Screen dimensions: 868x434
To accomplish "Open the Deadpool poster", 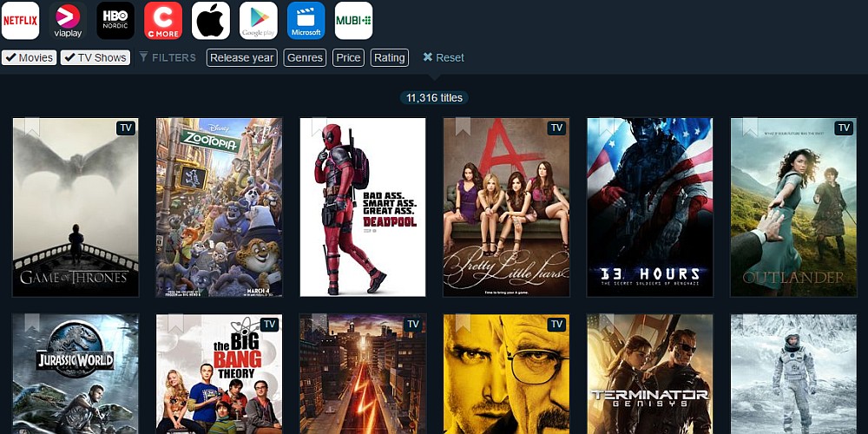I will coord(363,207).
